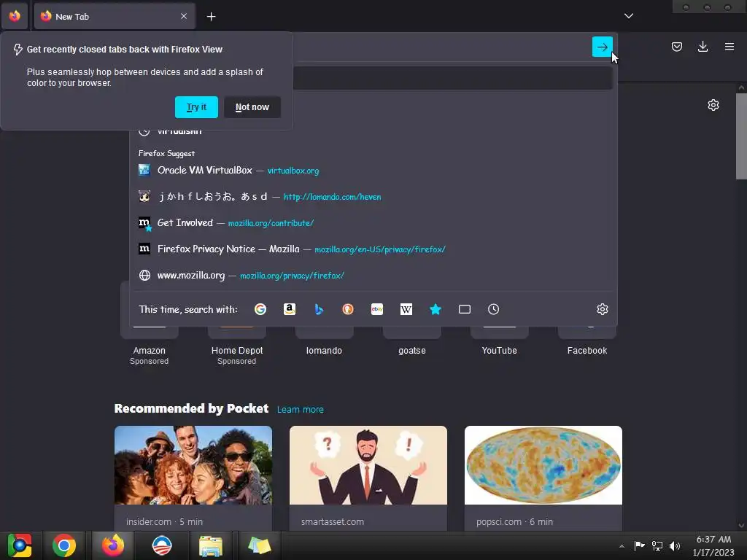Select the virtualsim history suggestion

point(373,131)
